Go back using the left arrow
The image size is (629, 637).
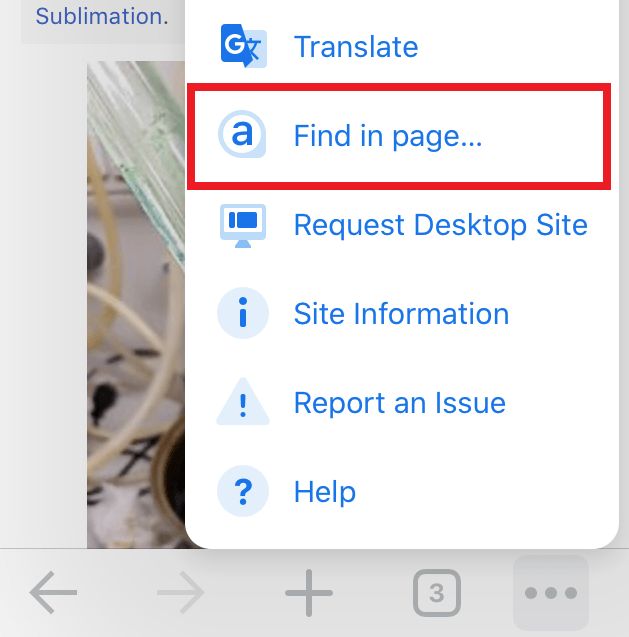[54, 594]
